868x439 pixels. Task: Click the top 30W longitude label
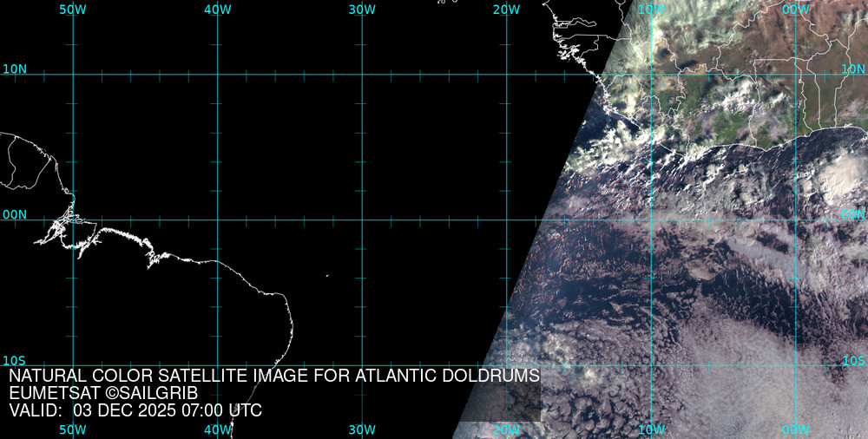(x=362, y=9)
